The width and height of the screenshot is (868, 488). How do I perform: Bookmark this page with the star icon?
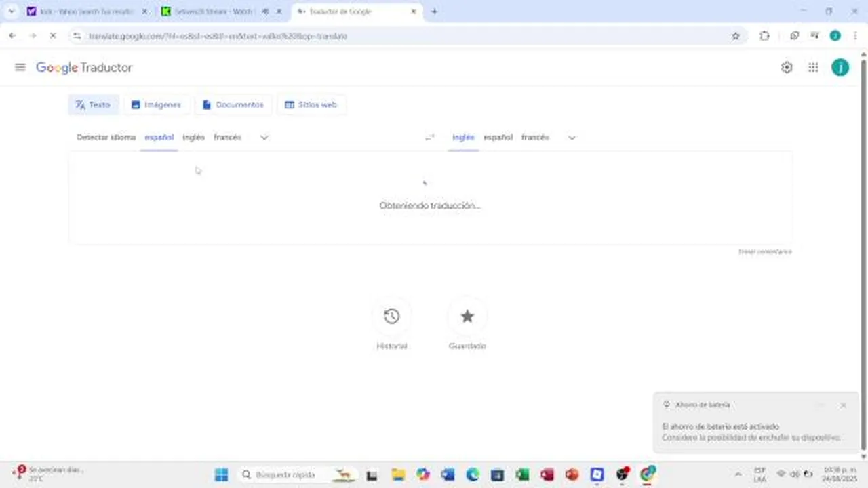(x=736, y=36)
